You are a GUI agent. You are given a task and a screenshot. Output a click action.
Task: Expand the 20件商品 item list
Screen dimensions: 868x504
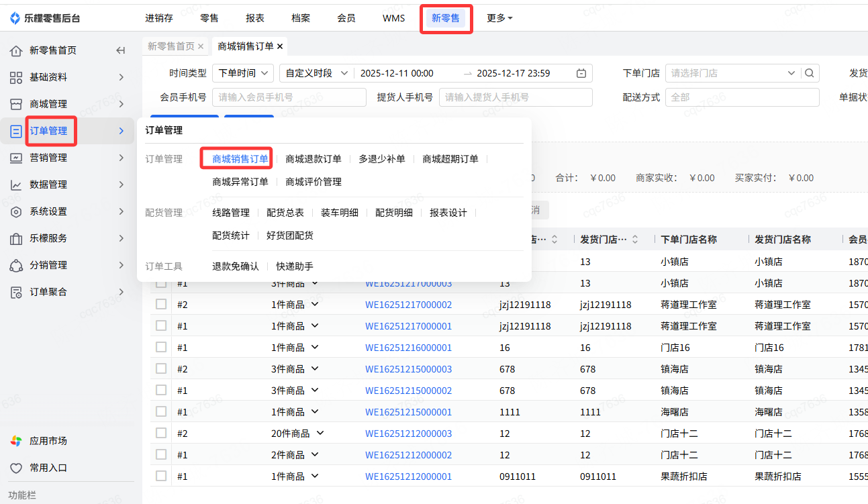(x=320, y=434)
